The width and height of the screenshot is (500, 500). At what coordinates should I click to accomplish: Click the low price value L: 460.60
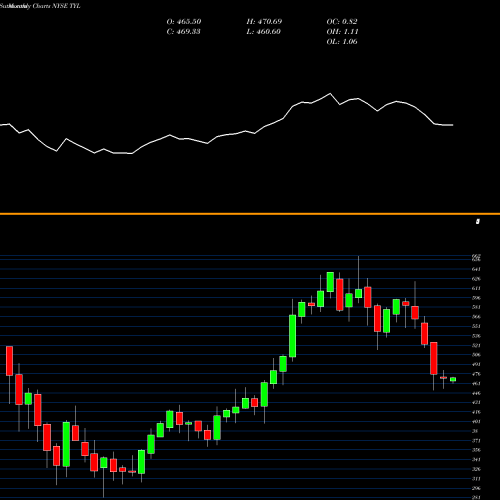(263, 32)
